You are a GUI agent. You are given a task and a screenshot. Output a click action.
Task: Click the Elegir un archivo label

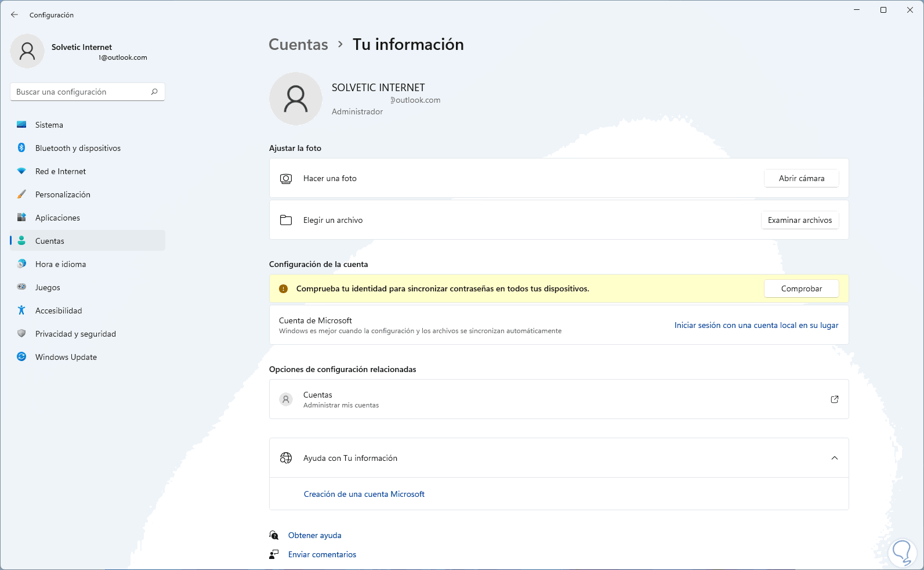(x=333, y=220)
